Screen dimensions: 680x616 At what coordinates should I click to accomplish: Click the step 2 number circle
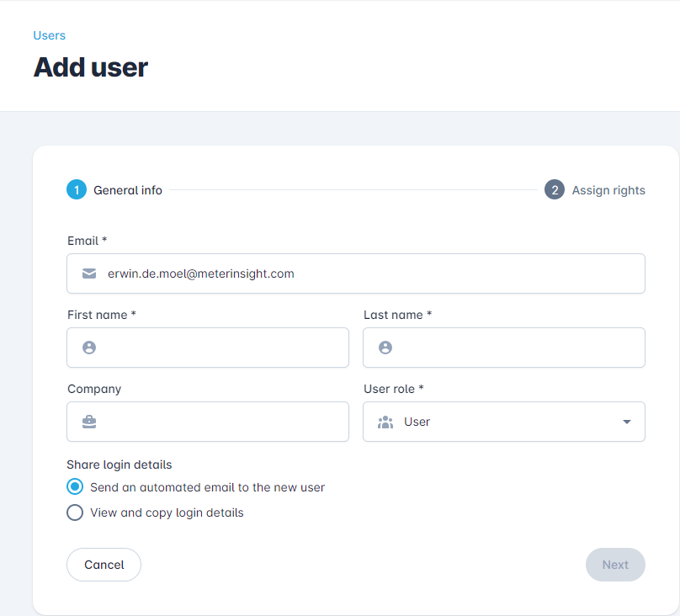click(x=555, y=190)
